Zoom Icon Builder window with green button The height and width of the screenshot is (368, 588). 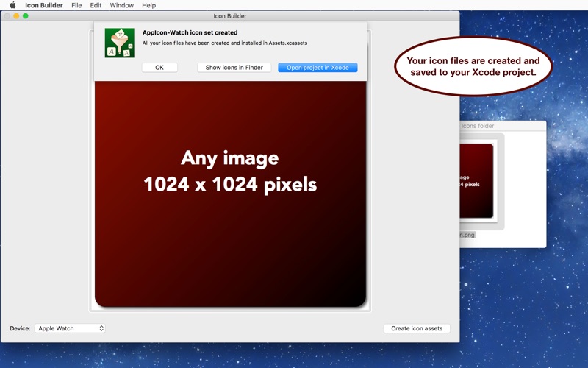coord(26,15)
